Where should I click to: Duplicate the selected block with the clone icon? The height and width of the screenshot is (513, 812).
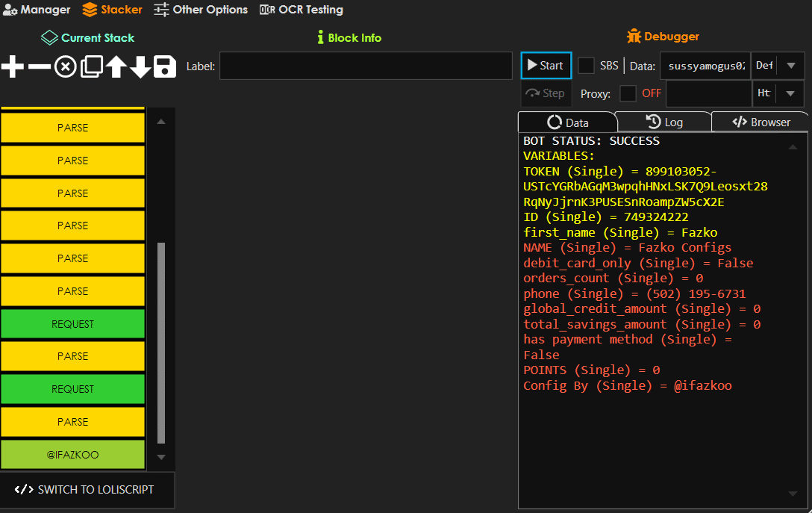(91, 66)
